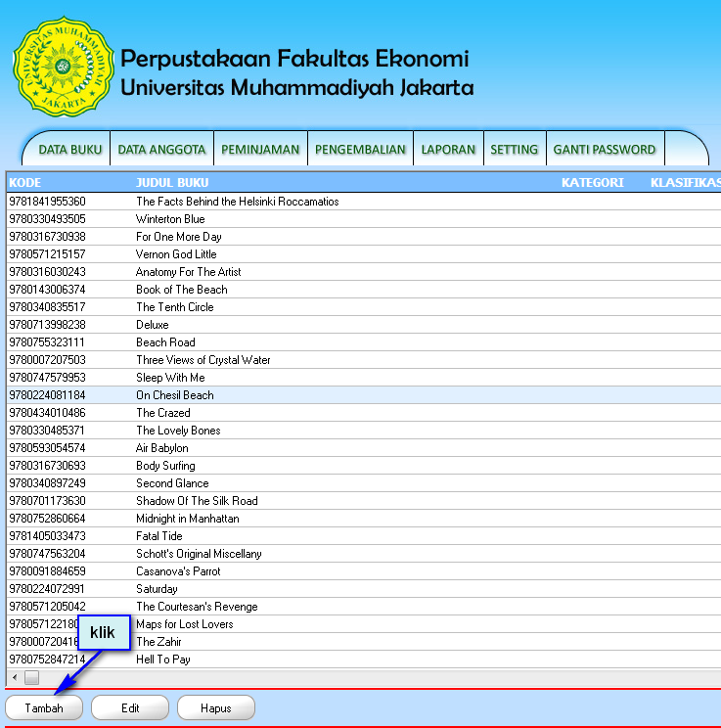Click book code 9780330493505
Screen dimensions: 721x728
click(47, 219)
